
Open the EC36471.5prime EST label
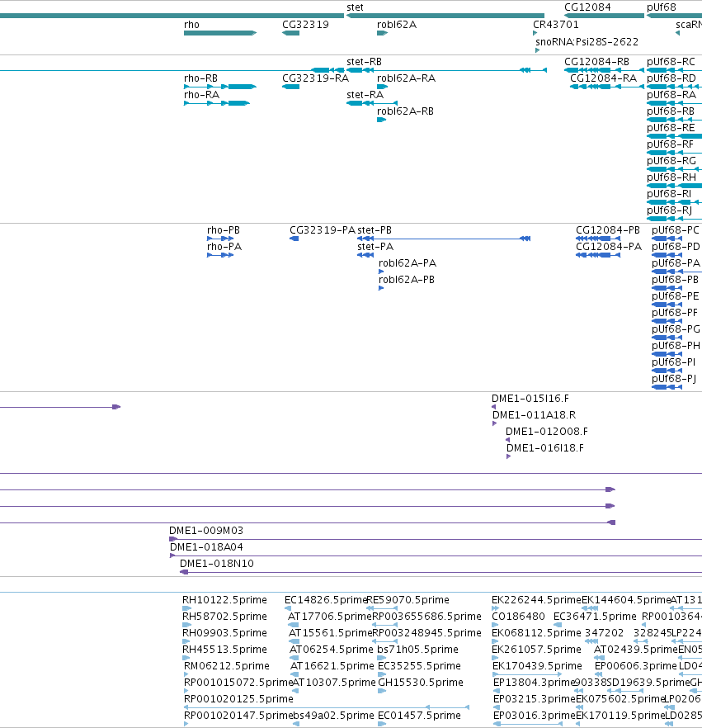tap(595, 616)
